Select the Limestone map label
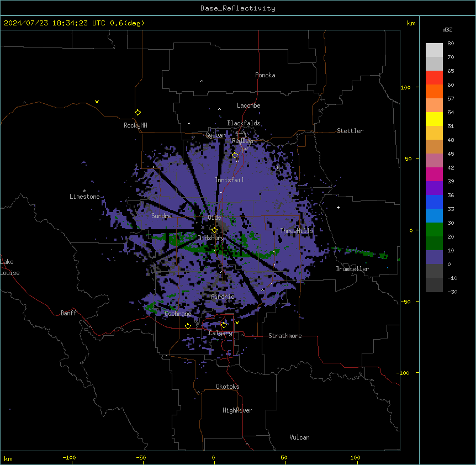 [x=84, y=197]
